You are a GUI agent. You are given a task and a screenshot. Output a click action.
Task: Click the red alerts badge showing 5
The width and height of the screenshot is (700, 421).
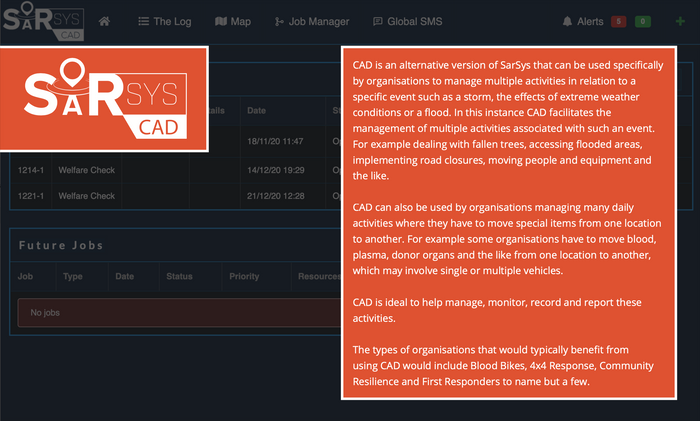[619, 21]
